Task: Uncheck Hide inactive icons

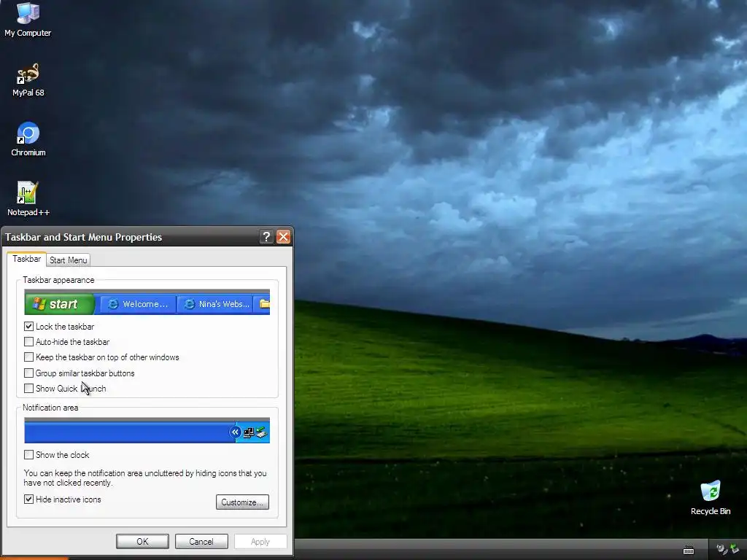Action: (x=28, y=499)
